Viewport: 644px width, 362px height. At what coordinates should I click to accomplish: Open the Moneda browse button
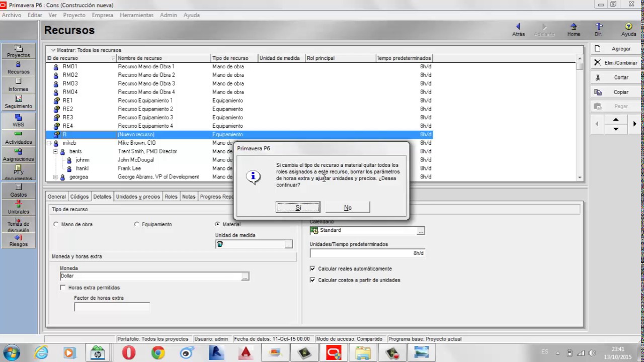point(245,276)
